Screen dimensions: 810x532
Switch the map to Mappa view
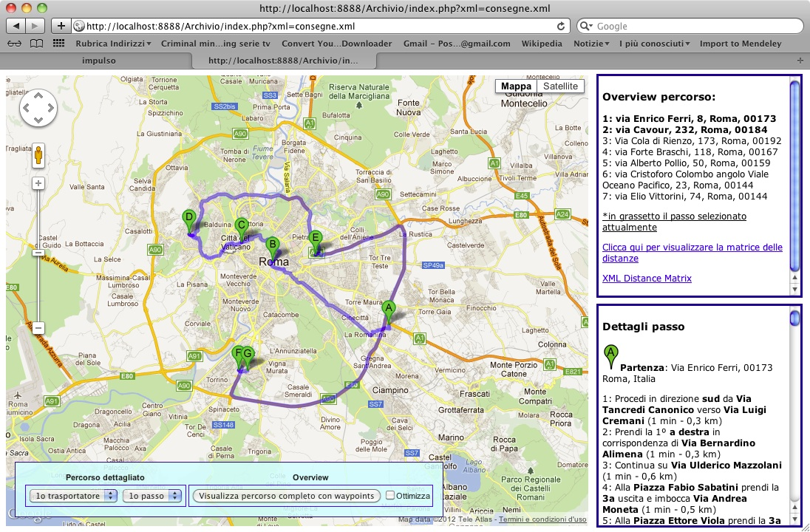click(x=516, y=86)
